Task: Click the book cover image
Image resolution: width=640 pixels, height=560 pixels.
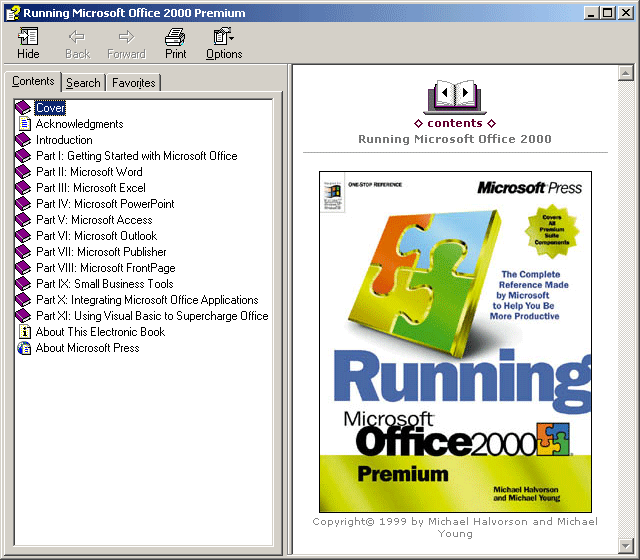Action: click(x=455, y=342)
